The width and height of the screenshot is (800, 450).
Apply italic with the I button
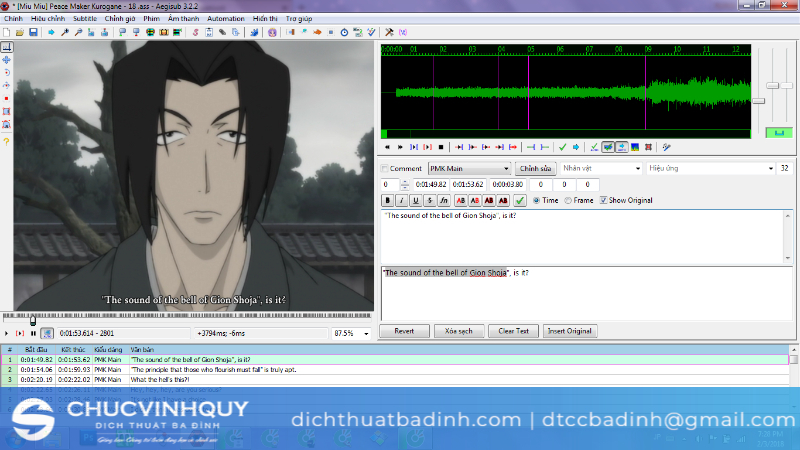click(402, 201)
